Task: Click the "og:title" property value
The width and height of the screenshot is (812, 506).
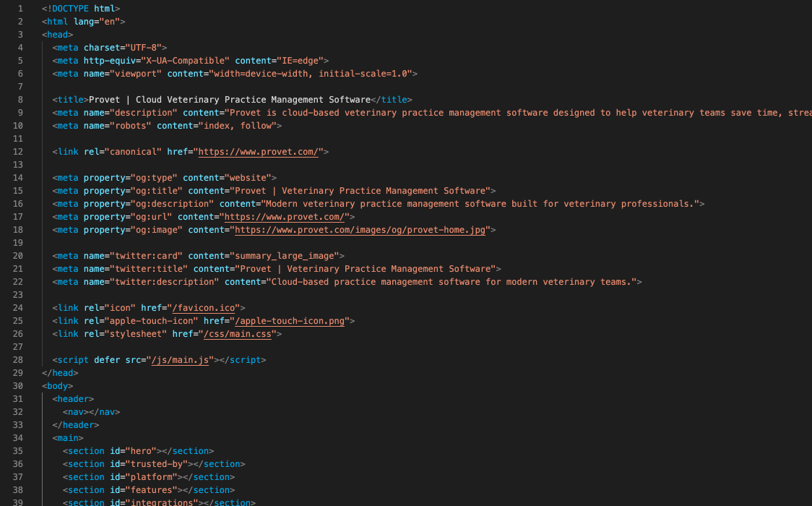Action: 156,191
